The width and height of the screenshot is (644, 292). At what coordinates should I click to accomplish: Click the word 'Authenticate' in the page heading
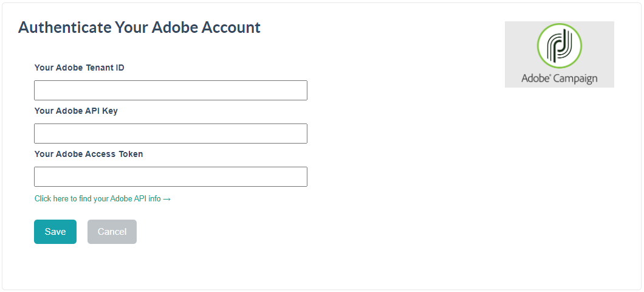pyautogui.click(x=65, y=27)
